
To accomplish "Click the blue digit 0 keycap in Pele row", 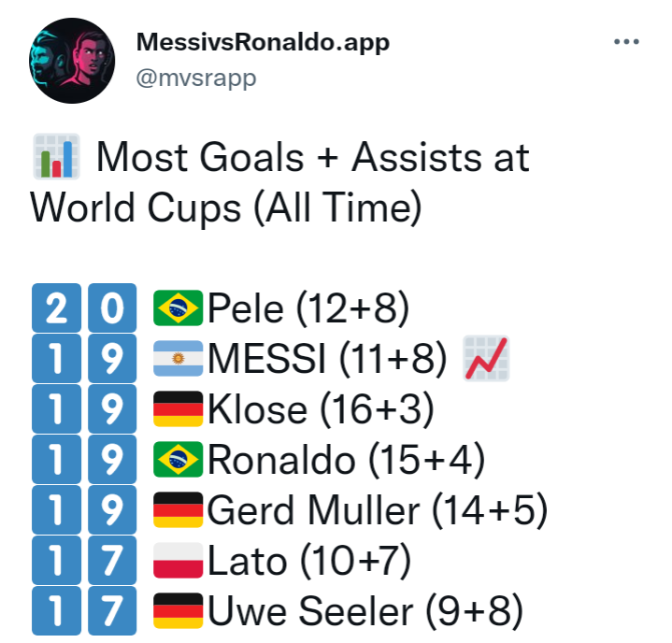I will [x=112, y=307].
